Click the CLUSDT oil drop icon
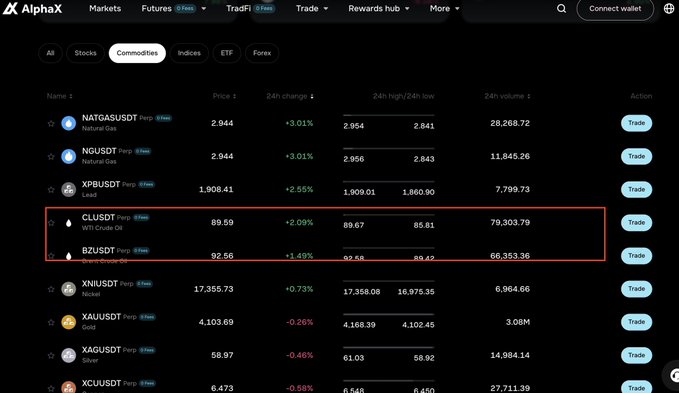 [x=68, y=223]
